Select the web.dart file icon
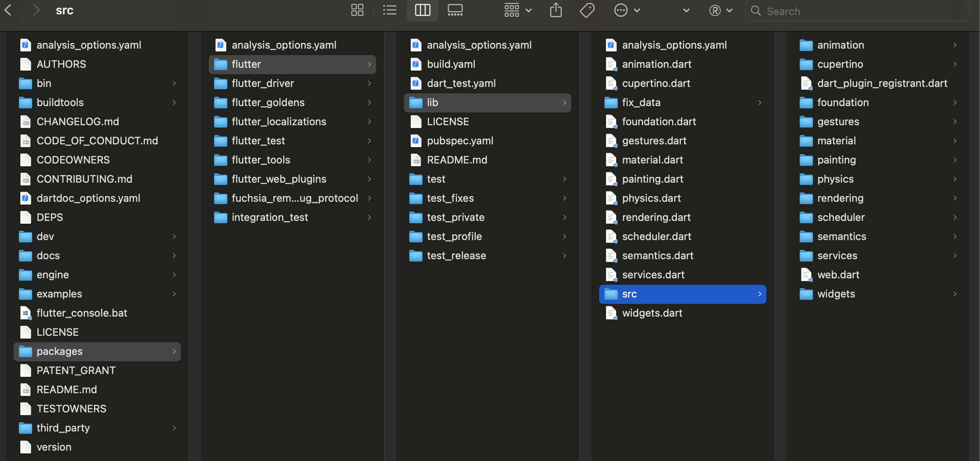The height and width of the screenshot is (461, 980). 806,275
